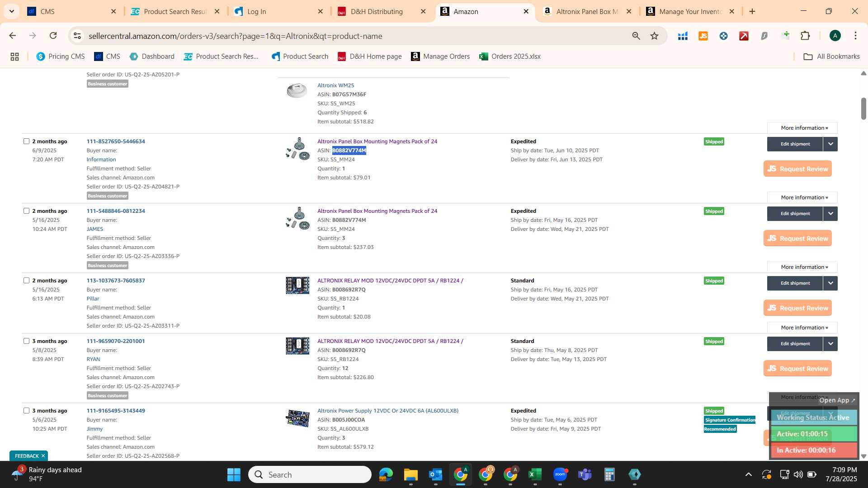868x488 pixels.
Task: Click the blue bar-chart extension icon
Action: pyautogui.click(x=683, y=36)
